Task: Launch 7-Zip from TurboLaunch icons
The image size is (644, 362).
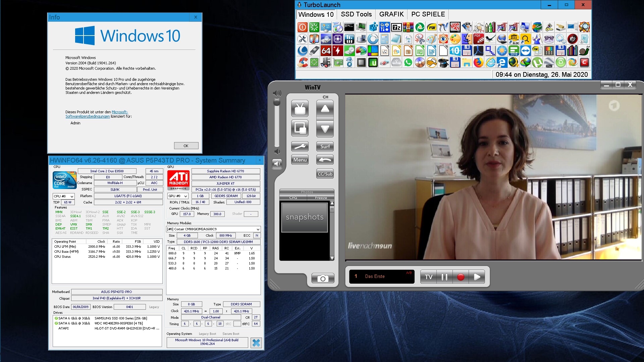Action: [x=396, y=27]
